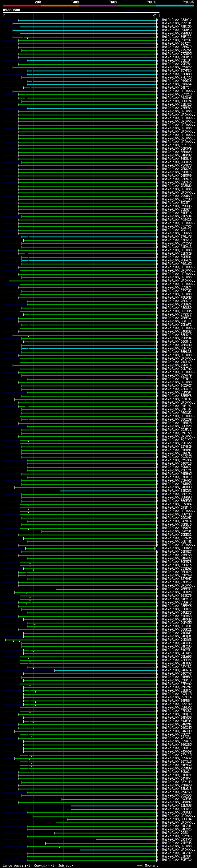
Task: Open hit UniRef100_A9RI50
Action: tap(176, 26)
